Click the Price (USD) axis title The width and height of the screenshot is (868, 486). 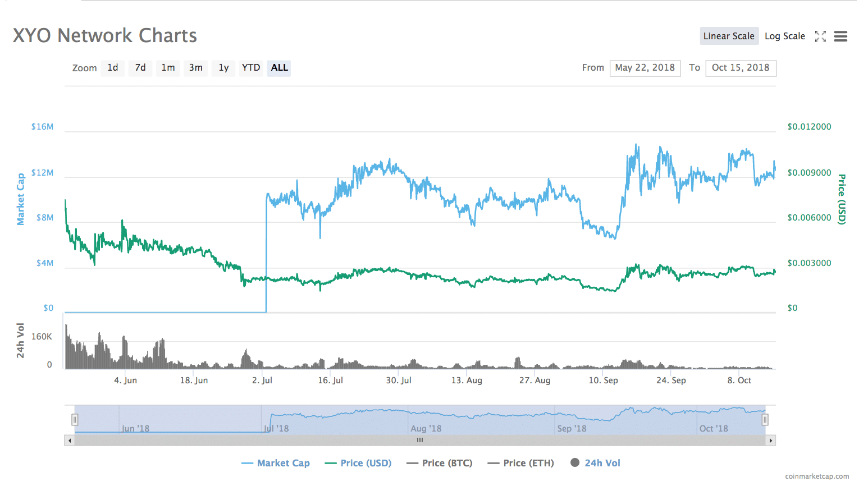pyautogui.click(x=842, y=199)
